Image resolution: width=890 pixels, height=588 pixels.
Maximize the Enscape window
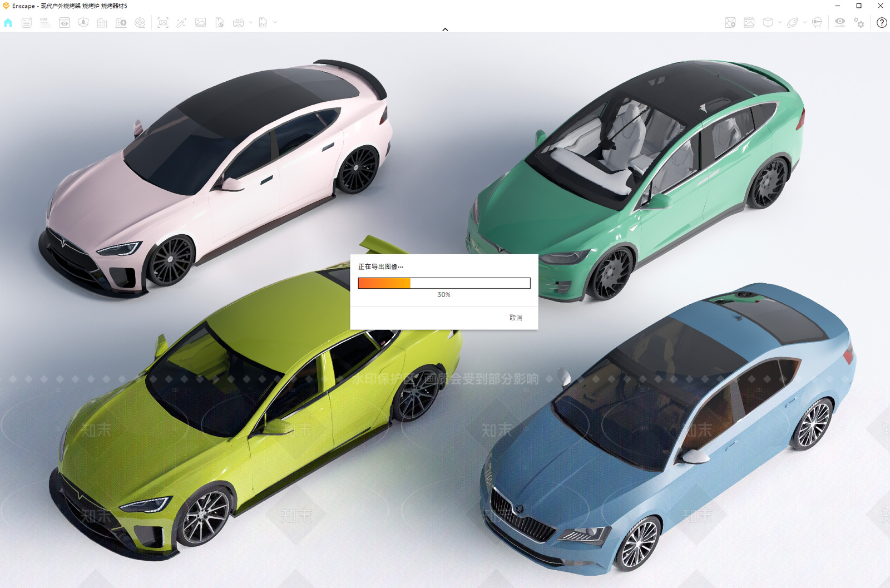tap(859, 6)
